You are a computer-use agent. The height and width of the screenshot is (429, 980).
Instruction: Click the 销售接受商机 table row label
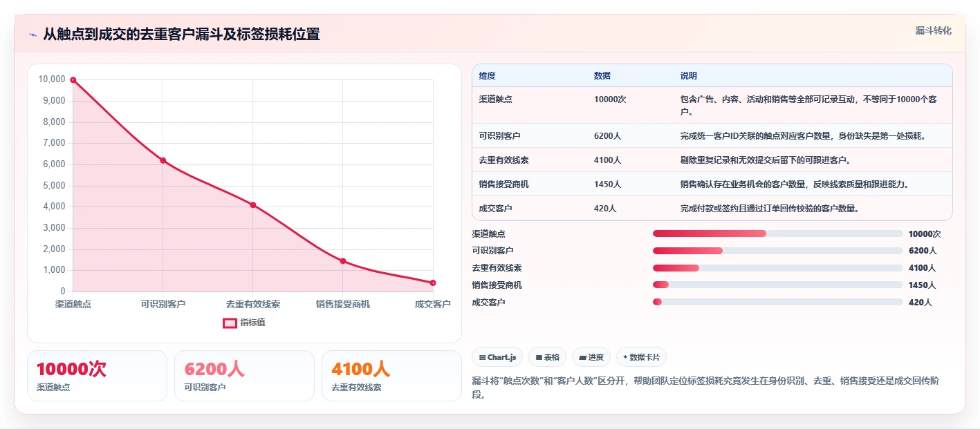click(504, 184)
